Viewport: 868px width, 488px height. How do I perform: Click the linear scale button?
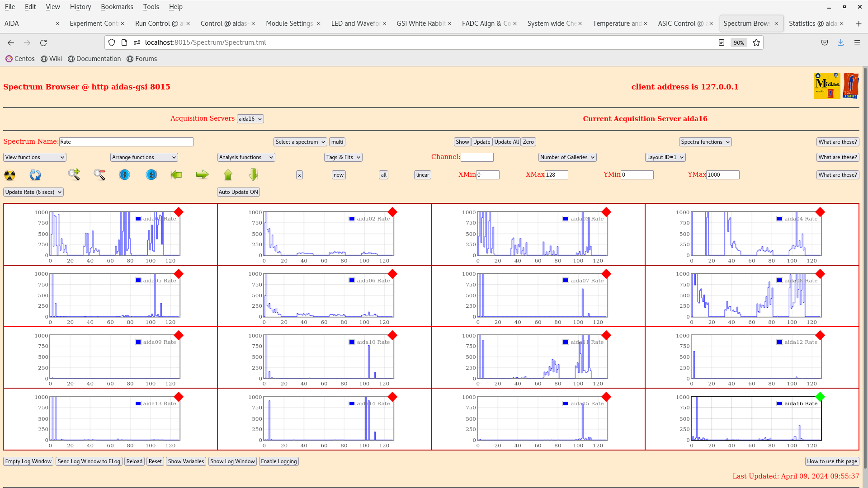click(x=422, y=175)
